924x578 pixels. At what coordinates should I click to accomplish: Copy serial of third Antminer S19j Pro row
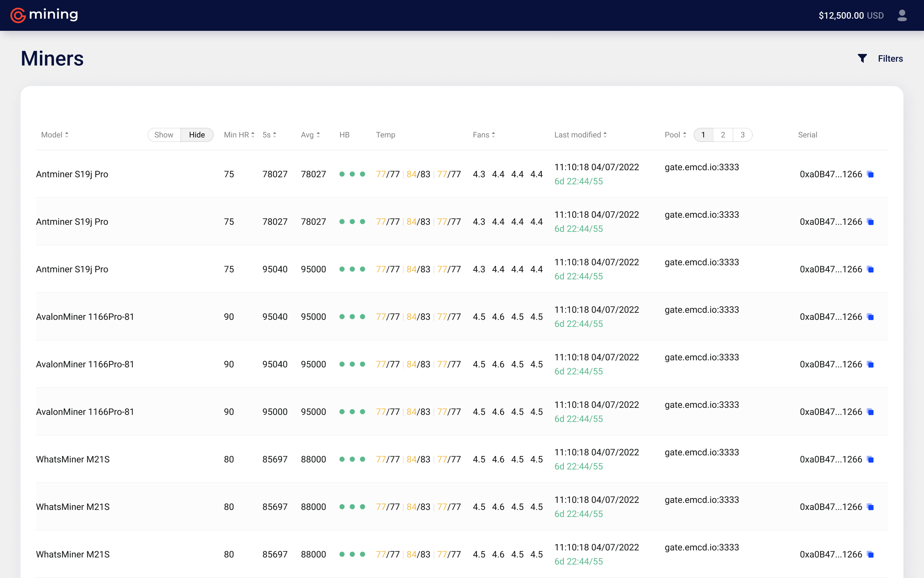pos(870,269)
